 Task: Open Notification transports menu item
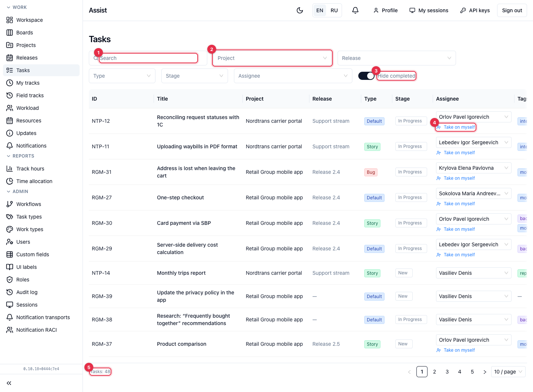pos(41,317)
